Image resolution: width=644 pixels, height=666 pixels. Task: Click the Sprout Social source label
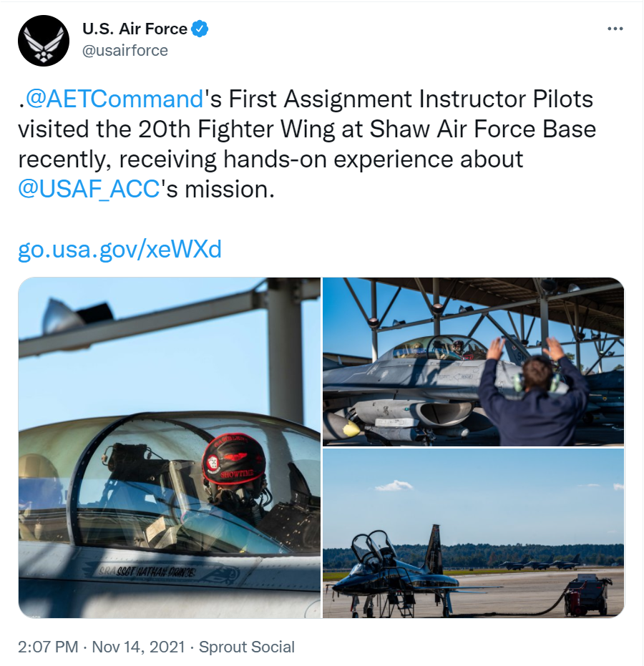[x=246, y=647]
